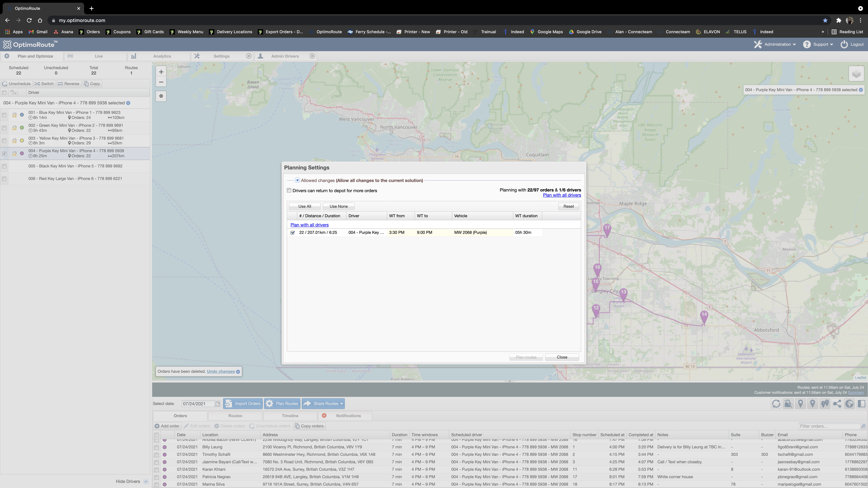868x488 pixels.
Task: Click the Filter orders input field
Action: click(x=829, y=426)
